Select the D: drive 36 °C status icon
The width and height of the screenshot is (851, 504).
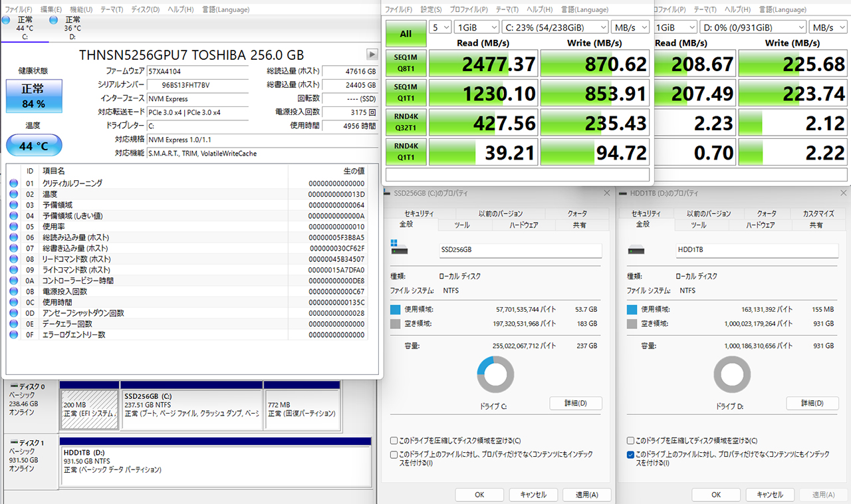tap(54, 20)
